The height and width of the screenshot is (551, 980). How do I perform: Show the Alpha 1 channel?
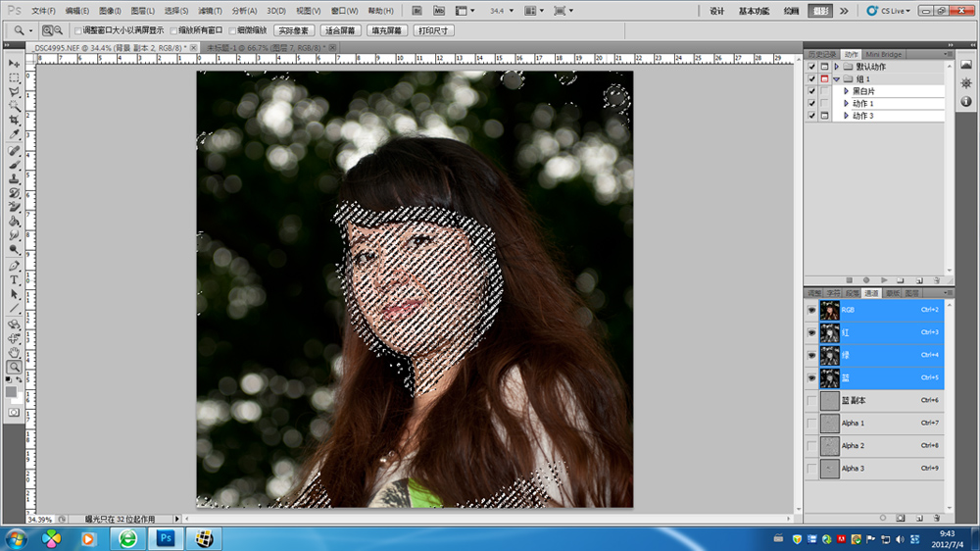click(811, 423)
